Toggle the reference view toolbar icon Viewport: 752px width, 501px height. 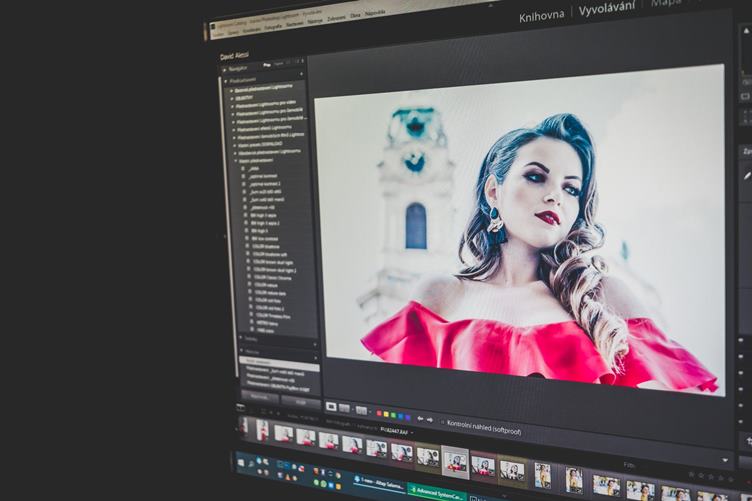pos(344,408)
